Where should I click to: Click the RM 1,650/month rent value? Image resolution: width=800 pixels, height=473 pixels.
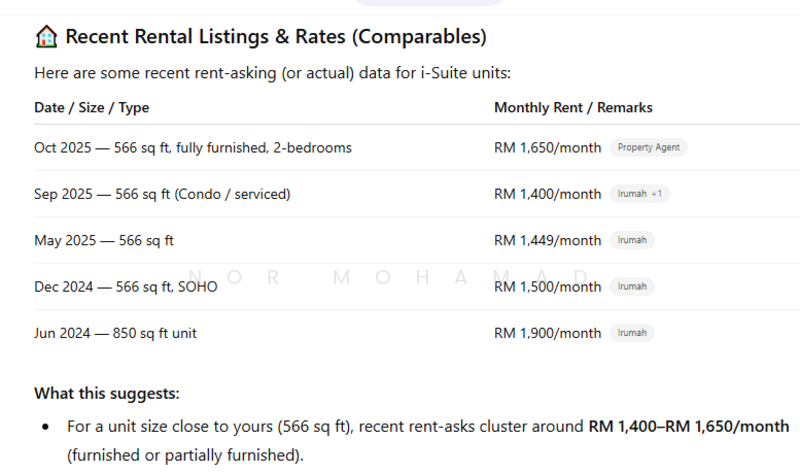[547, 148]
